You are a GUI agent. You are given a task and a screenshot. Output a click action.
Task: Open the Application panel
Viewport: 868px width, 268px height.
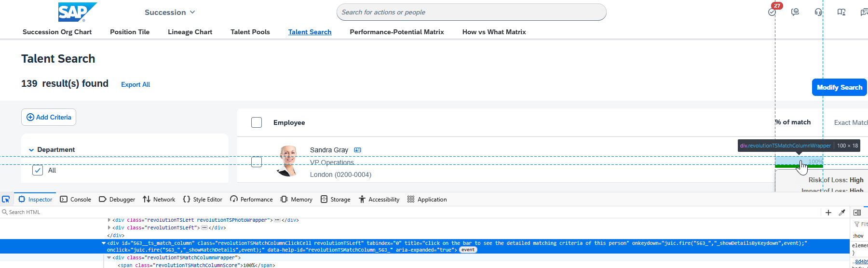coord(427,199)
